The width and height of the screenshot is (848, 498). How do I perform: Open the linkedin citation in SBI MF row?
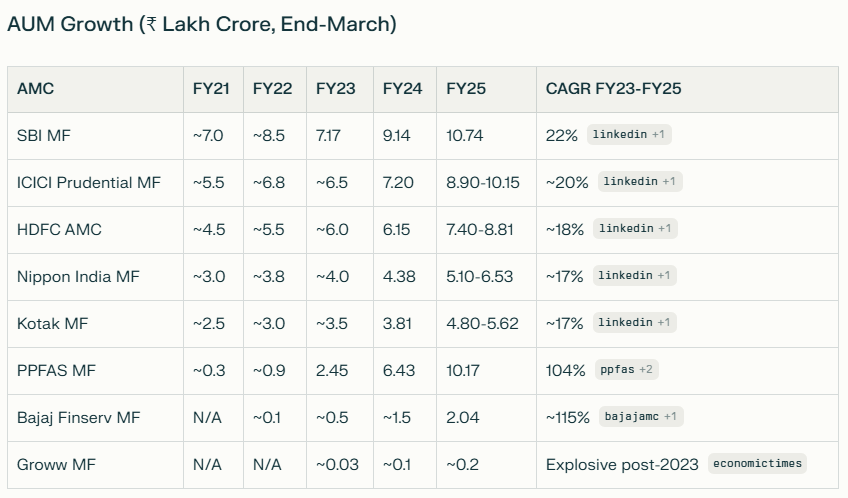628,134
